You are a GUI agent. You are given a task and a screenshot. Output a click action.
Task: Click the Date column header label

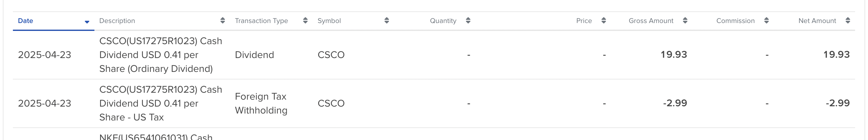[x=25, y=21]
